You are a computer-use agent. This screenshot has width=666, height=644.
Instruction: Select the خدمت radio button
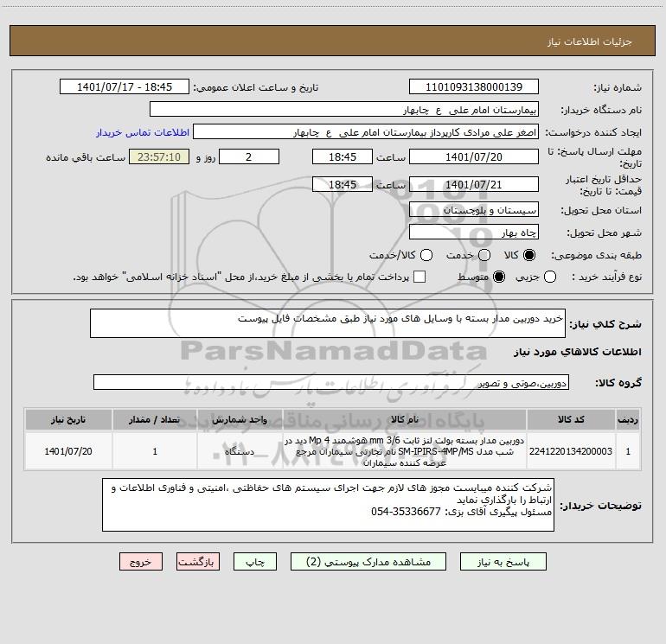point(484,255)
